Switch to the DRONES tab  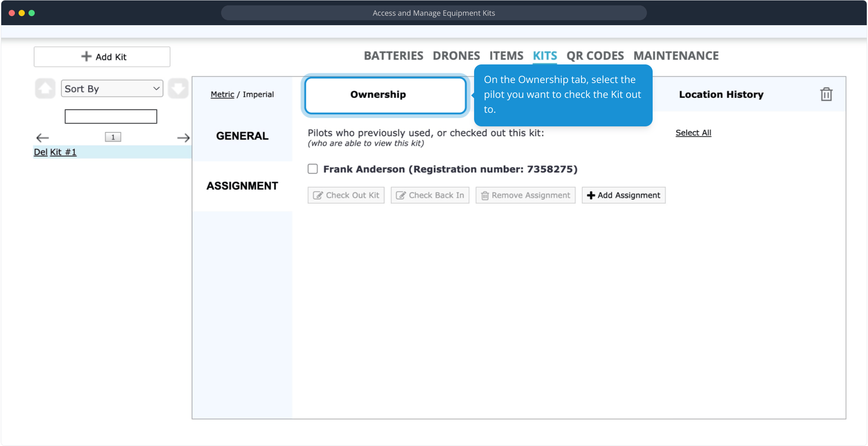pyautogui.click(x=456, y=56)
